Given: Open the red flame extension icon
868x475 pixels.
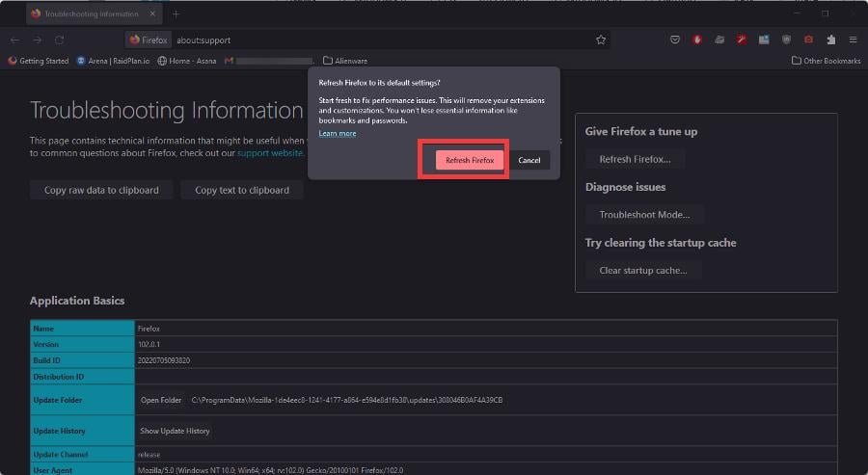Looking at the screenshot, I should coord(697,40).
